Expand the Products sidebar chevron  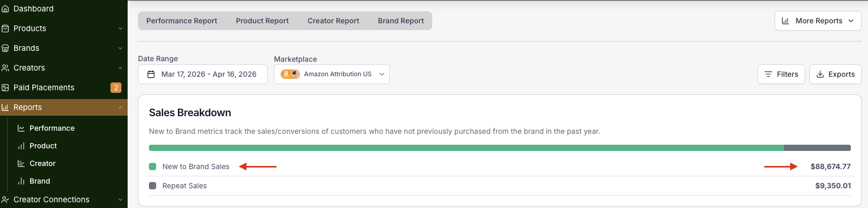click(x=120, y=29)
